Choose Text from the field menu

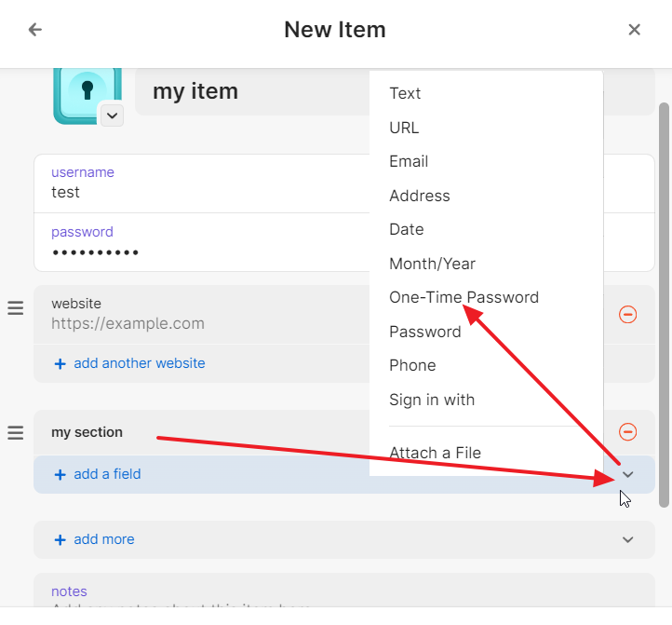tap(405, 93)
